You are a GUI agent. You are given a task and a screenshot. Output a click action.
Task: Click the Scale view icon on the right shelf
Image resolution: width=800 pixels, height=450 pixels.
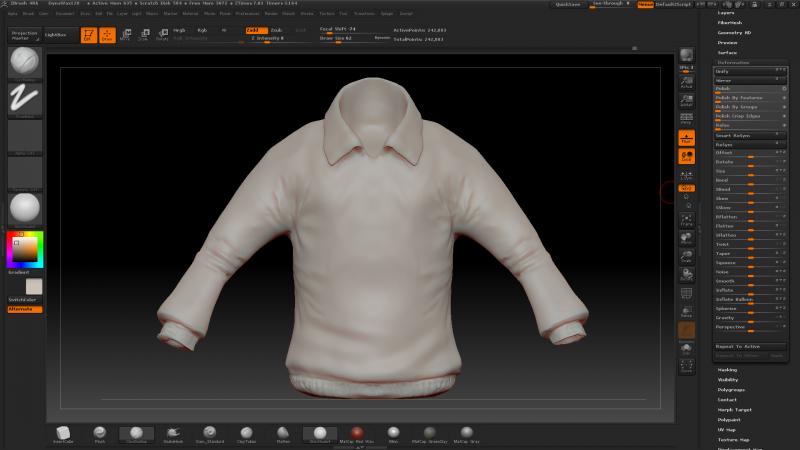(686, 257)
